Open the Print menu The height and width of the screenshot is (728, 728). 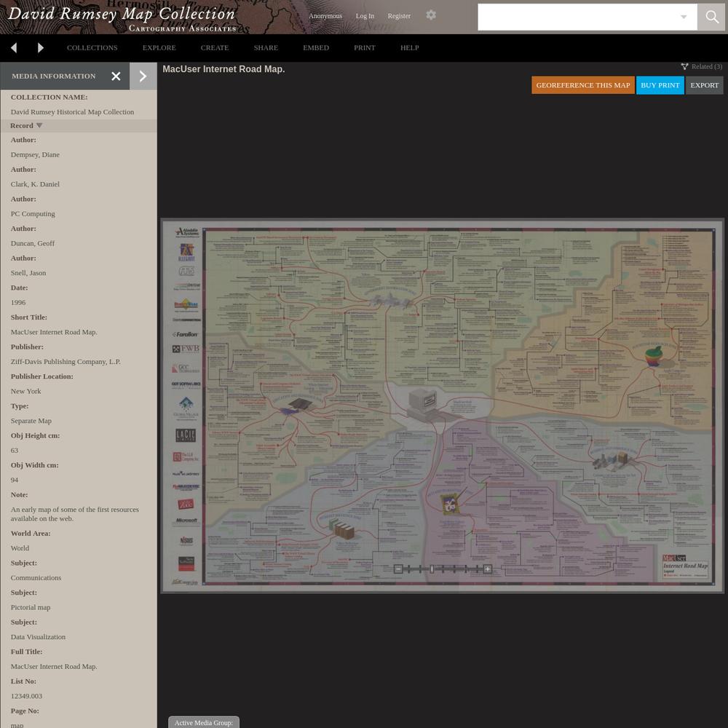click(365, 48)
